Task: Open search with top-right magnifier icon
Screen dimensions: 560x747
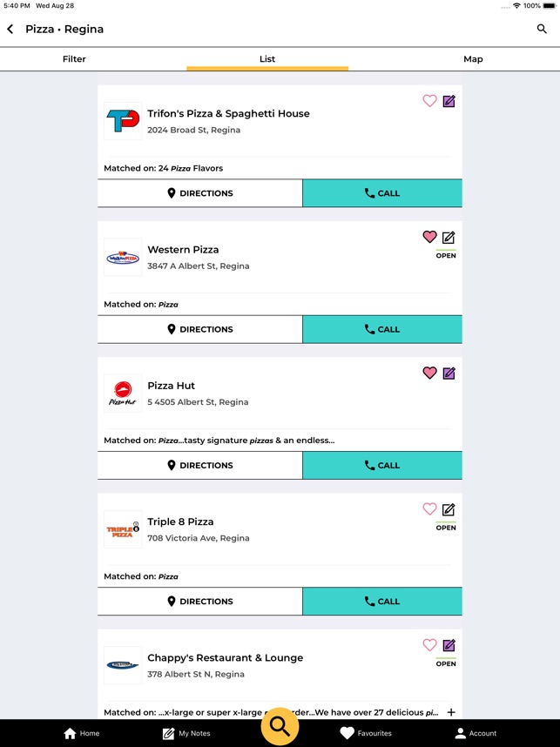Action: (542, 29)
